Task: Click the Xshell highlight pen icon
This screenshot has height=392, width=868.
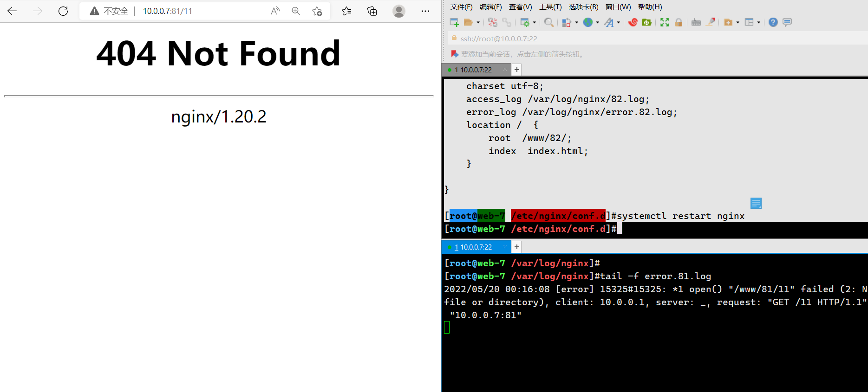Action: [710, 22]
